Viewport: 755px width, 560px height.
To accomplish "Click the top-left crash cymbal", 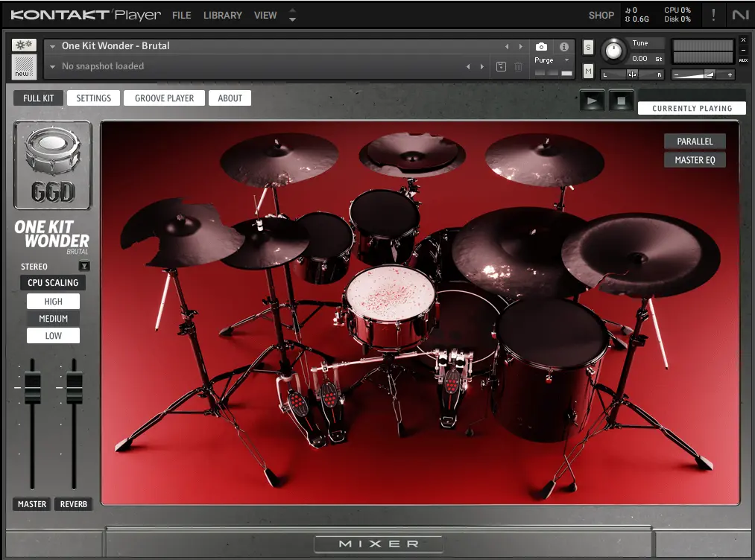I will point(279,159).
